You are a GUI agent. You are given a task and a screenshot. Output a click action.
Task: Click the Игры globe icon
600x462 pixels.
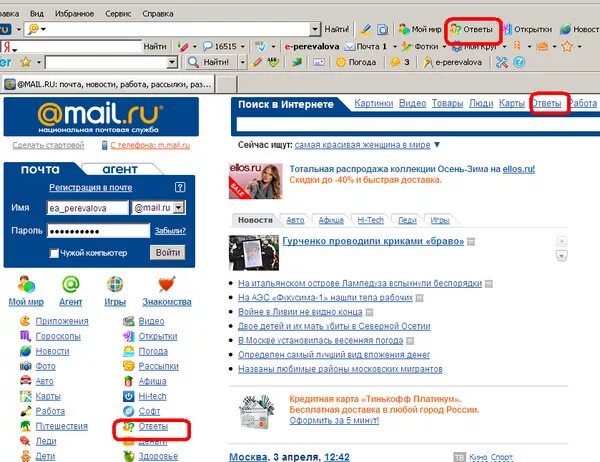point(115,284)
